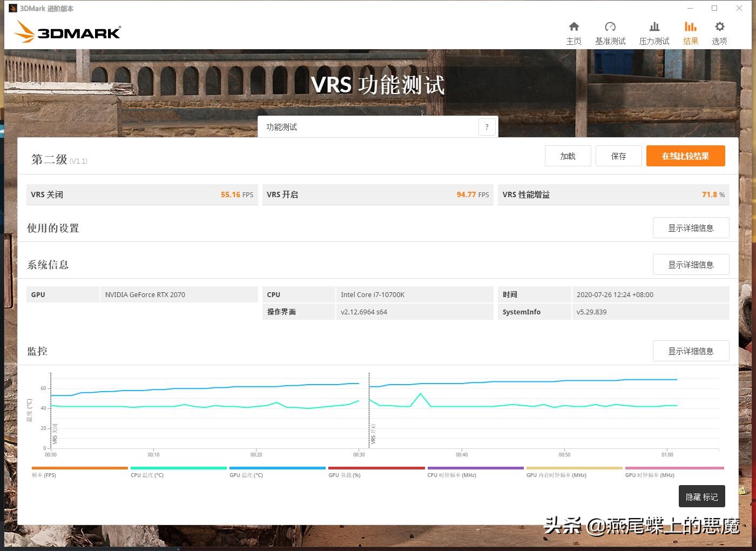Expand details for 使用的设置 section
The width and height of the screenshot is (756, 551).
(x=691, y=227)
